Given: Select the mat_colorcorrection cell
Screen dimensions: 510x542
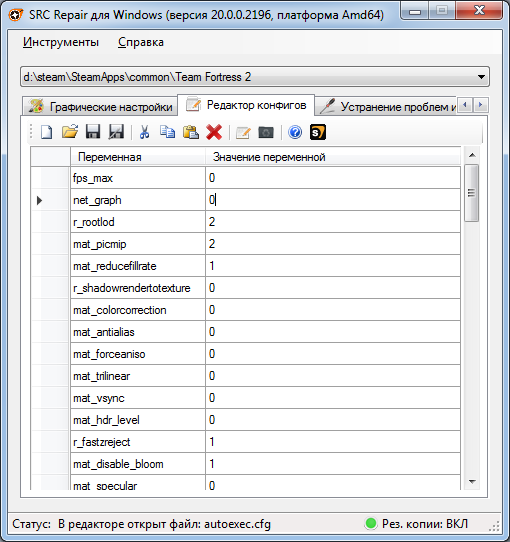Looking at the screenshot, I should pyautogui.click(x=138, y=310).
